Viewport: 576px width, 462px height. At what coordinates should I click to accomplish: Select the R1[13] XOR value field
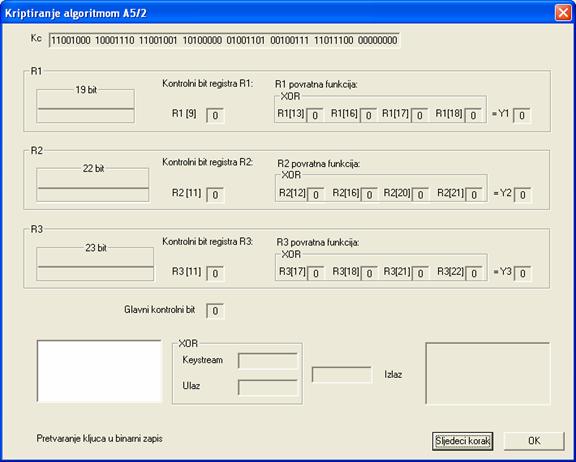(x=315, y=116)
